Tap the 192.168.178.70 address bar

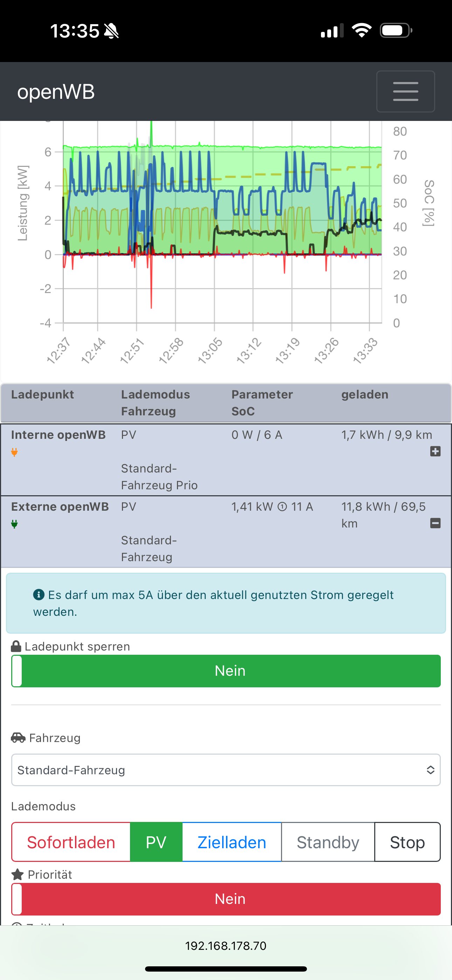(226, 946)
